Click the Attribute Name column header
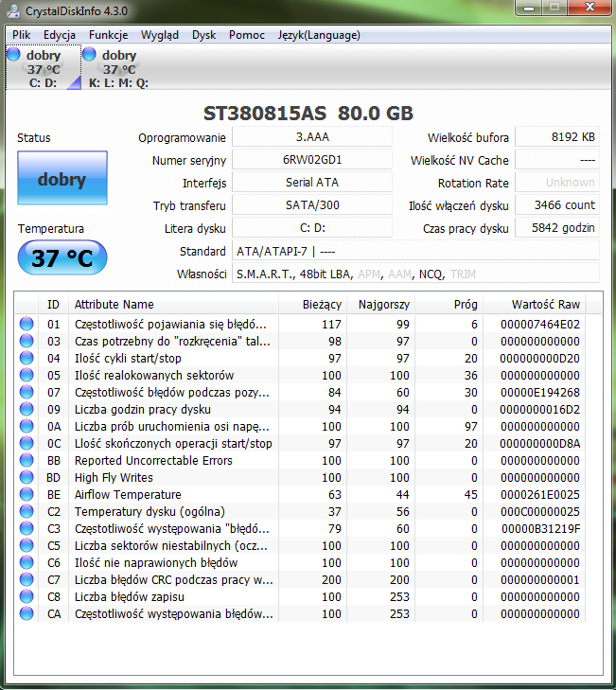The height and width of the screenshot is (690, 616). coord(114,305)
